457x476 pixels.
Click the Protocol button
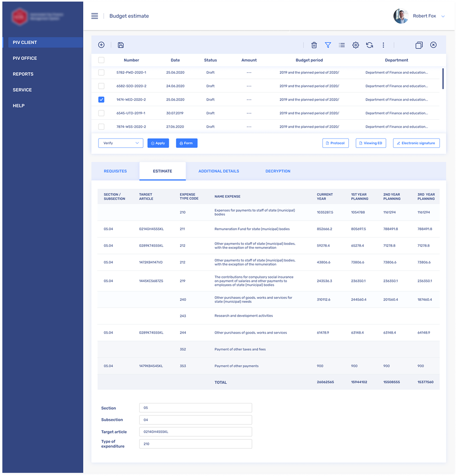335,143
